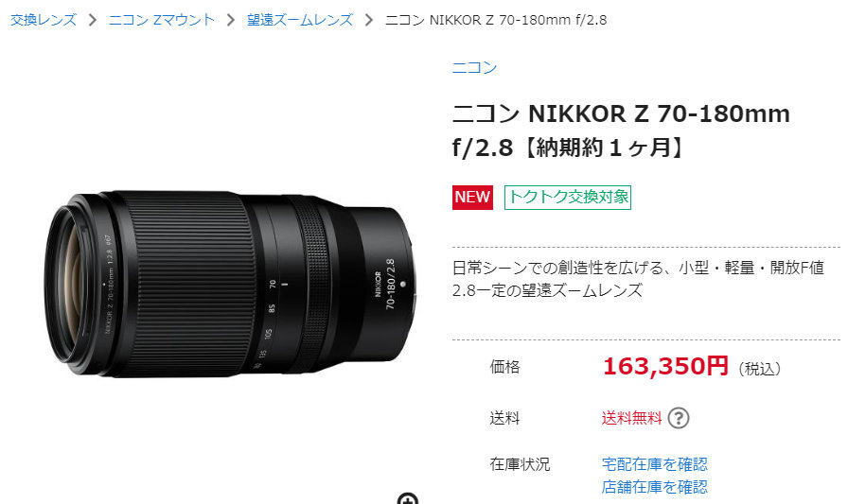Click the red NEW badge
The image size is (848, 504).
pyautogui.click(x=472, y=198)
